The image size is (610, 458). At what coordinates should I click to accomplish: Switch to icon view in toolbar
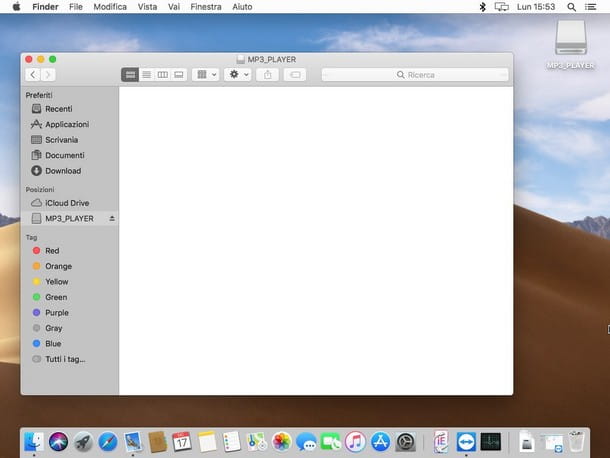point(130,75)
